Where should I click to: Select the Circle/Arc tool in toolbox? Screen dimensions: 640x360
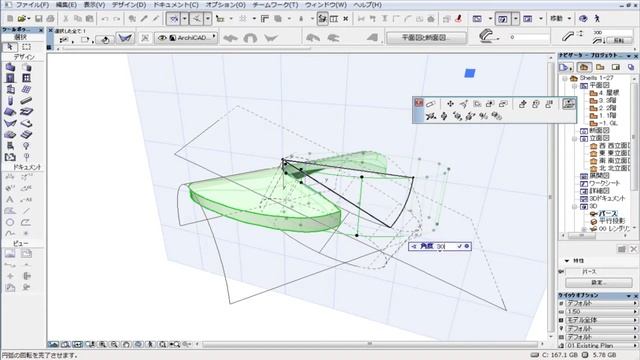10,222
